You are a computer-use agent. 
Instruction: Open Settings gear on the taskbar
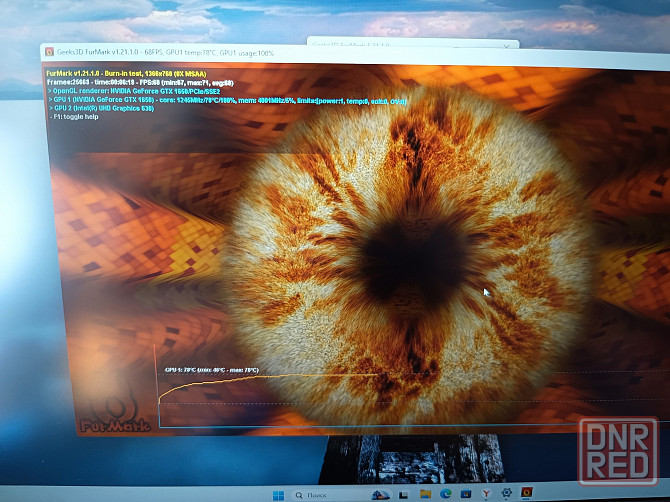point(506,493)
